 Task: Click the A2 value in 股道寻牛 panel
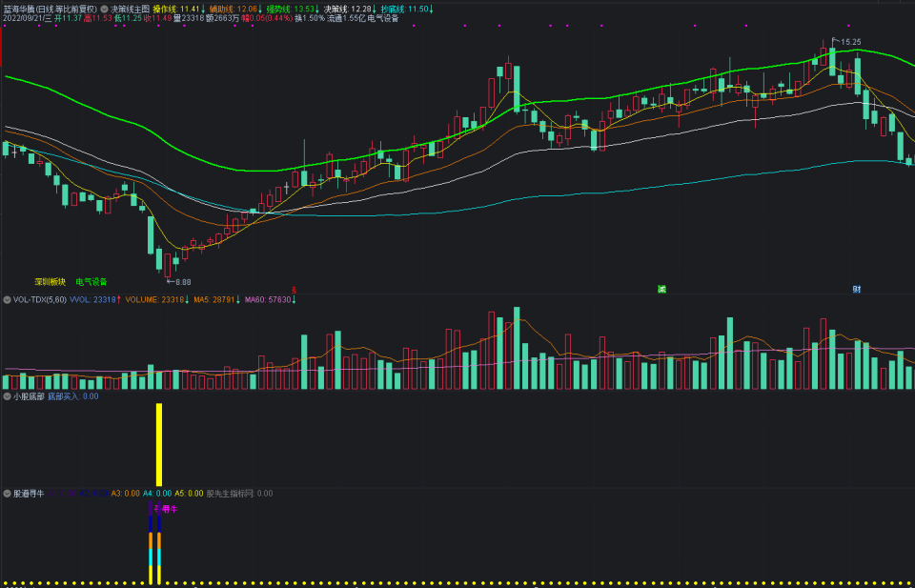[x=93, y=494]
